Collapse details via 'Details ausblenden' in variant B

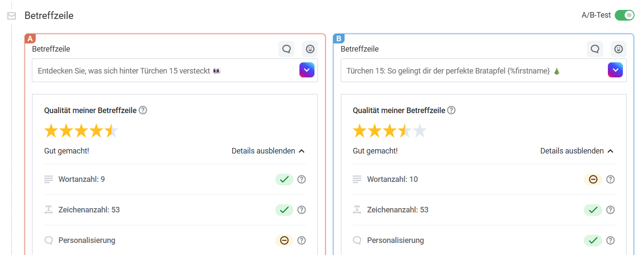(x=576, y=151)
